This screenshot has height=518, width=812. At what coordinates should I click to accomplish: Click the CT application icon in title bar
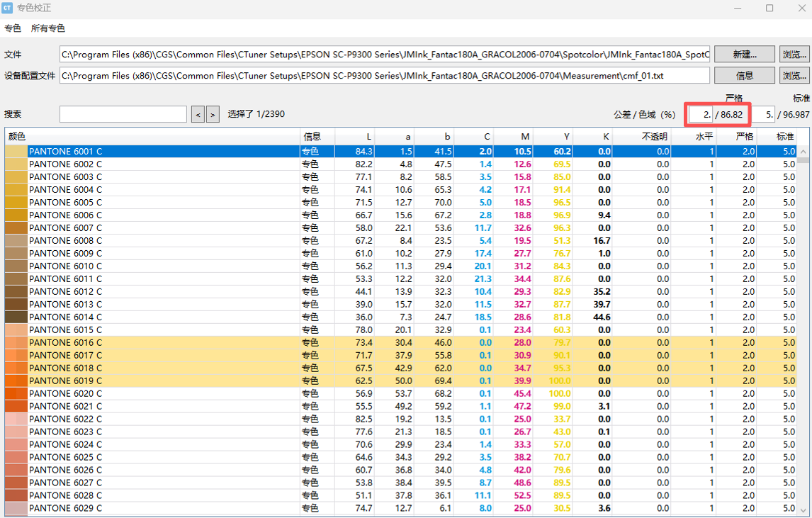pyautogui.click(x=7, y=8)
